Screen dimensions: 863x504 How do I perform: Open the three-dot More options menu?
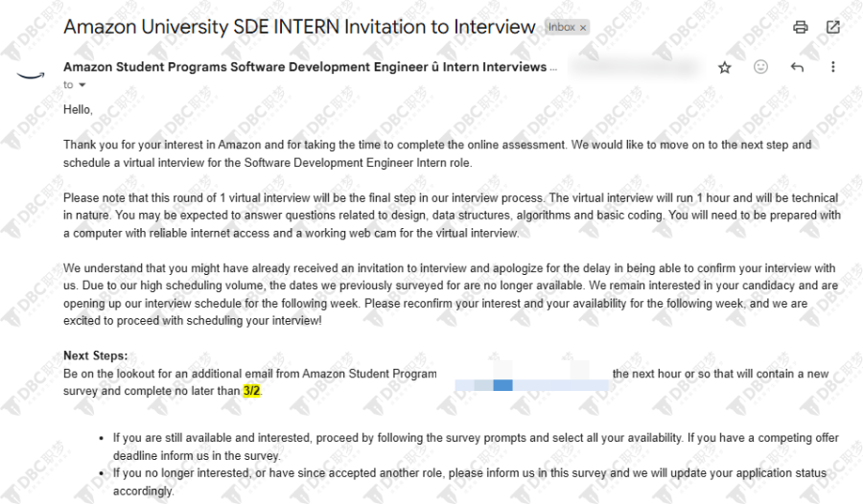pyautogui.click(x=832, y=67)
